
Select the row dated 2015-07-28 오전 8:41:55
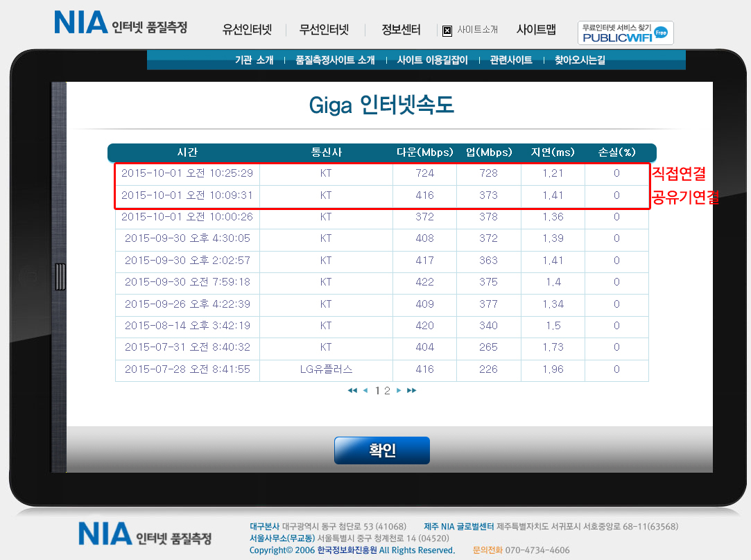pyautogui.click(x=381, y=370)
